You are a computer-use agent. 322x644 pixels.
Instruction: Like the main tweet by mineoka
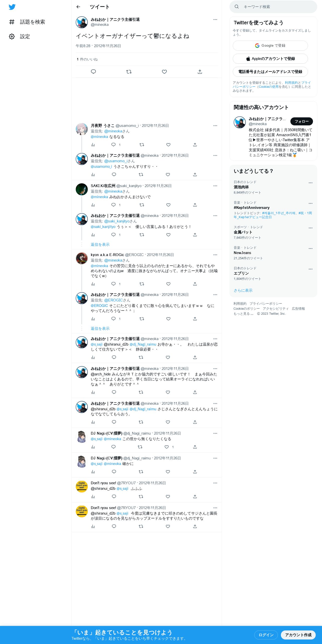(164, 72)
